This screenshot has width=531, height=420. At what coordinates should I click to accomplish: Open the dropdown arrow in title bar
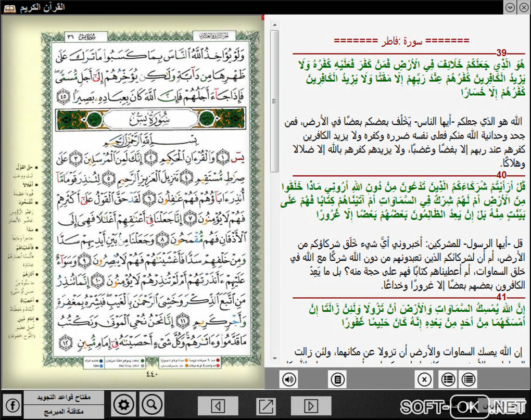coord(510,7)
